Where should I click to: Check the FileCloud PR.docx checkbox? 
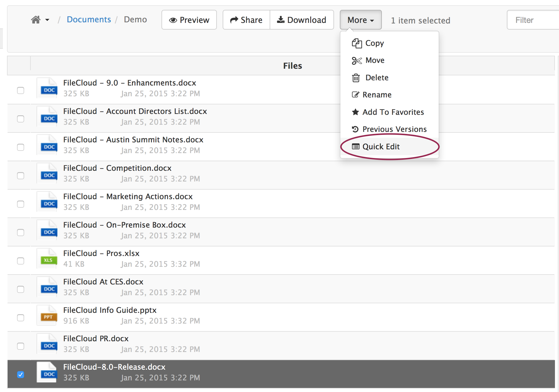21,346
